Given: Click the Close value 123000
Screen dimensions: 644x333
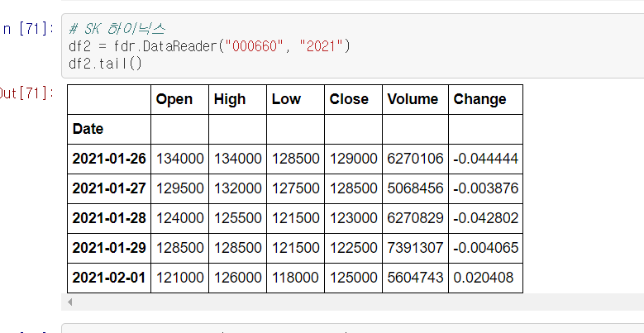Looking at the screenshot, I should pos(353,217).
